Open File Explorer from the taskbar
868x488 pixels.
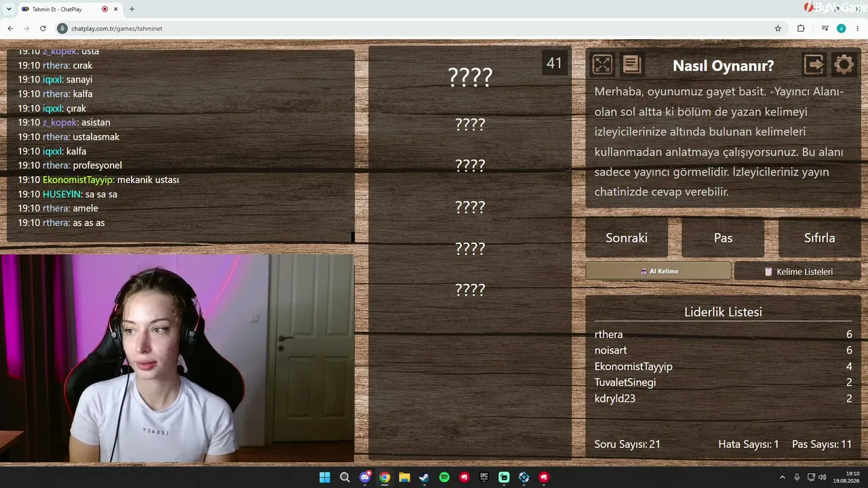[x=404, y=477]
